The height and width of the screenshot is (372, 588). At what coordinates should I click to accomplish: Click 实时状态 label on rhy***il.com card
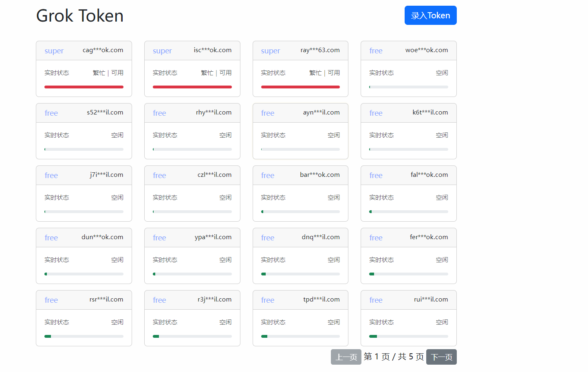click(x=165, y=135)
